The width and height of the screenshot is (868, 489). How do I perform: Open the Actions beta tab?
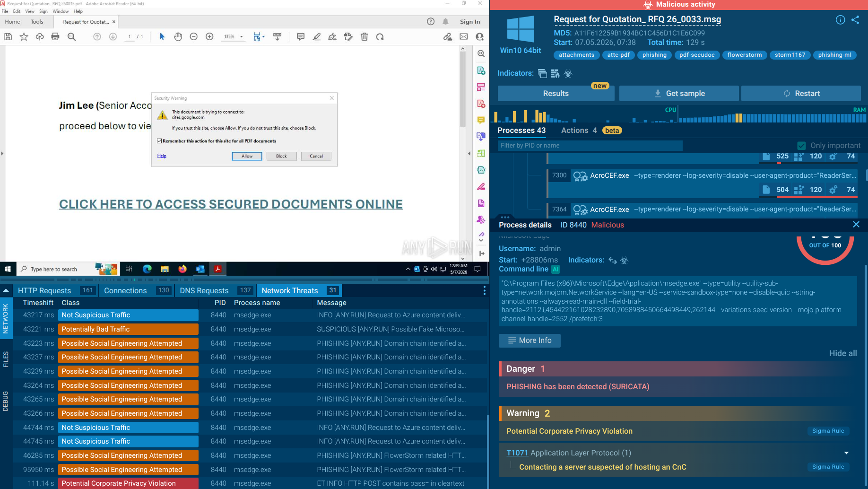point(591,131)
